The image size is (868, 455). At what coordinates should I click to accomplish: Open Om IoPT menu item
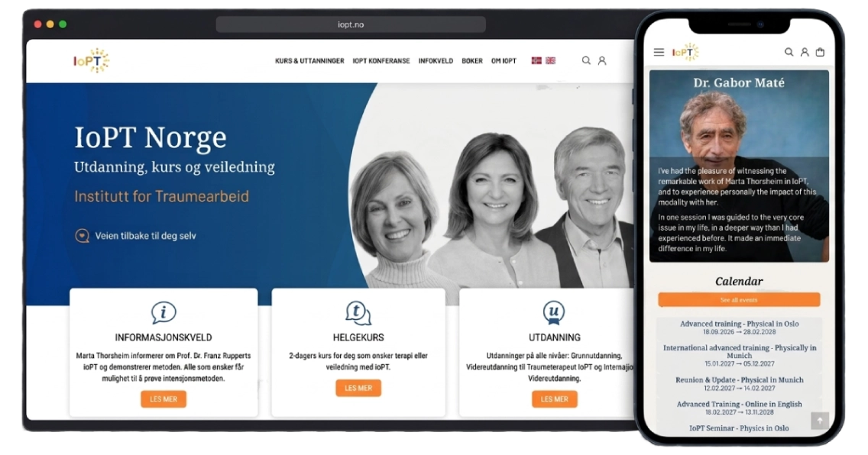point(504,61)
